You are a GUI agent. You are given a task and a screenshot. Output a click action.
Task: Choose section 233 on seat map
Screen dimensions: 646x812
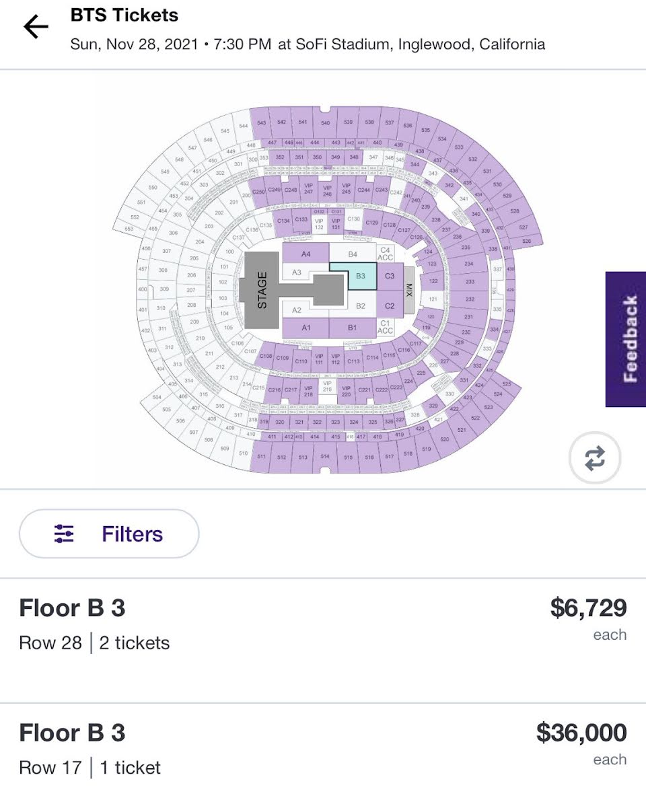[470, 281]
